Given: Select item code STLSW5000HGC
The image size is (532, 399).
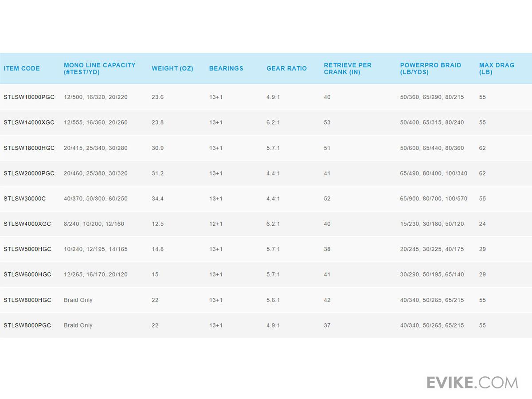Looking at the screenshot, I should click(x=27, y=249).
